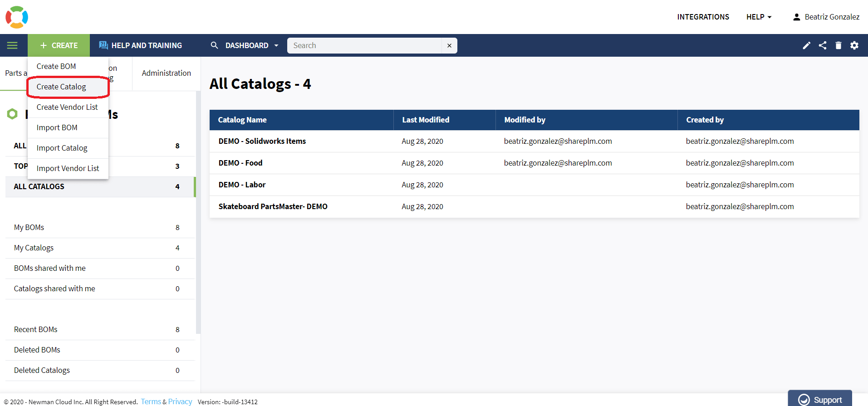This screenshot has width=868, height=406.
Task: Click Privacy link in footer
Action: coord(180,401)
